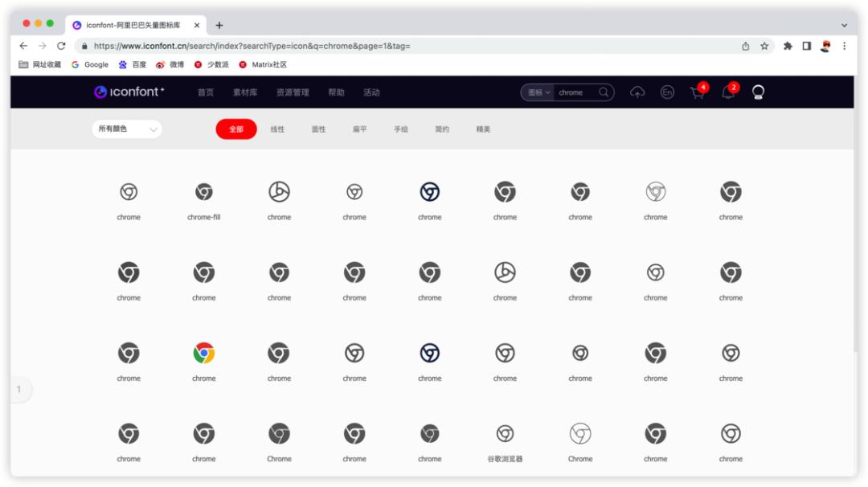Image resolution: width=868 pixels, height=487 pixels.
Task: Open the 网址收藏 bookmarks folder
Action: [40, 65]
